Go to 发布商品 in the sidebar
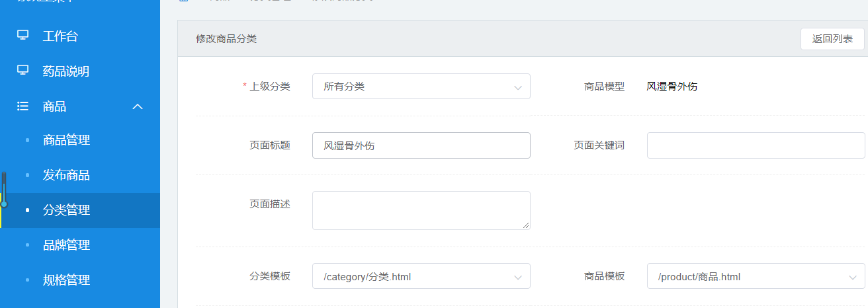 (66, 175)
